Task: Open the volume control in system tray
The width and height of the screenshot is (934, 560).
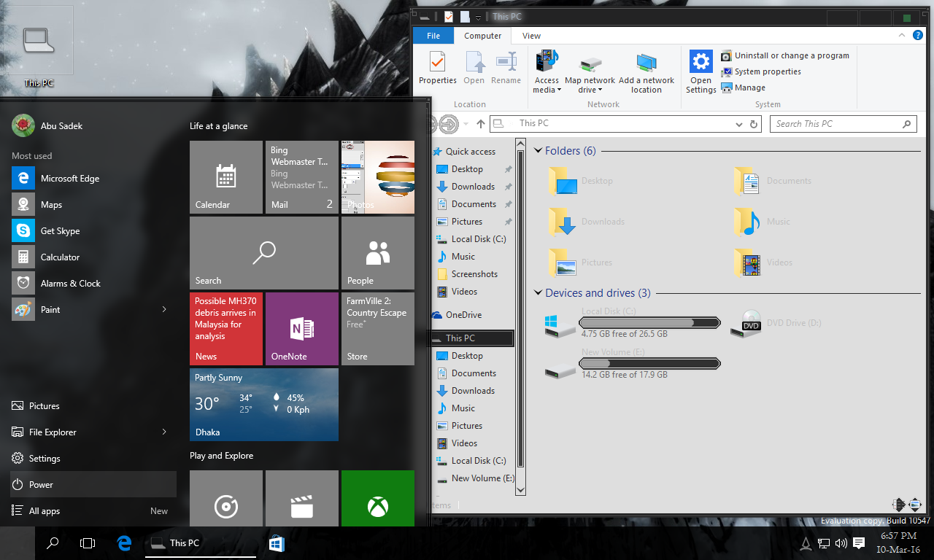Action: click(841, 543)
